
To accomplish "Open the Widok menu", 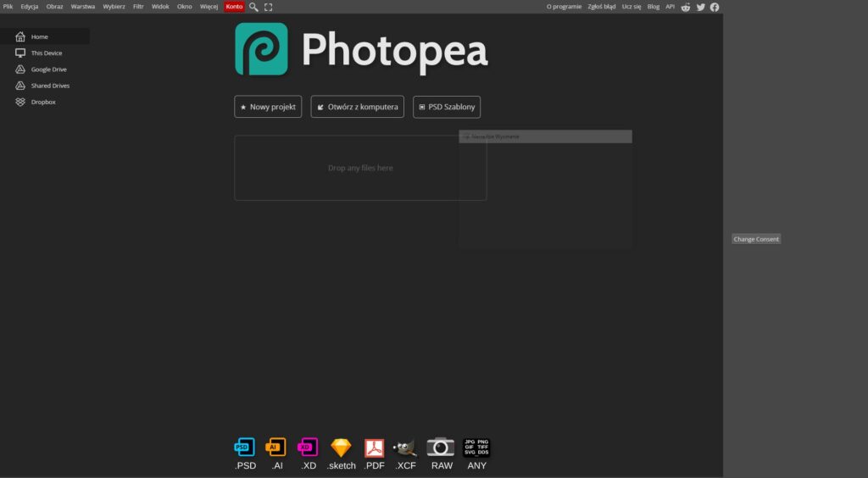I will pos(160,7).
